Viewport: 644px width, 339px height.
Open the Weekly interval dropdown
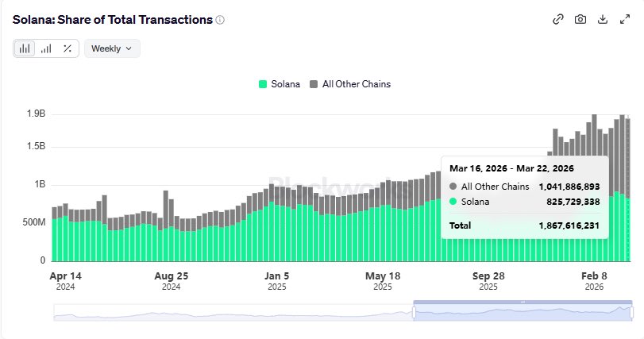pyautogui.click(x=112, y=48)
